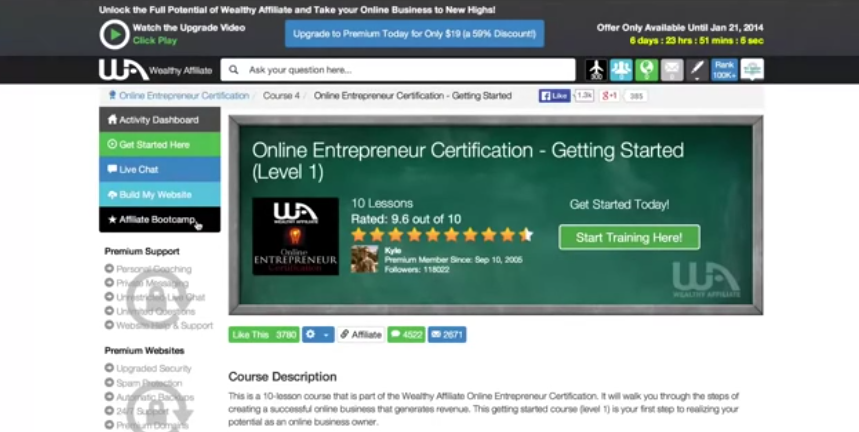Image resolution: width=859 pixels, height=432 pixels.
Task: Click the green globe icon
Action: [x=646, y=70]
